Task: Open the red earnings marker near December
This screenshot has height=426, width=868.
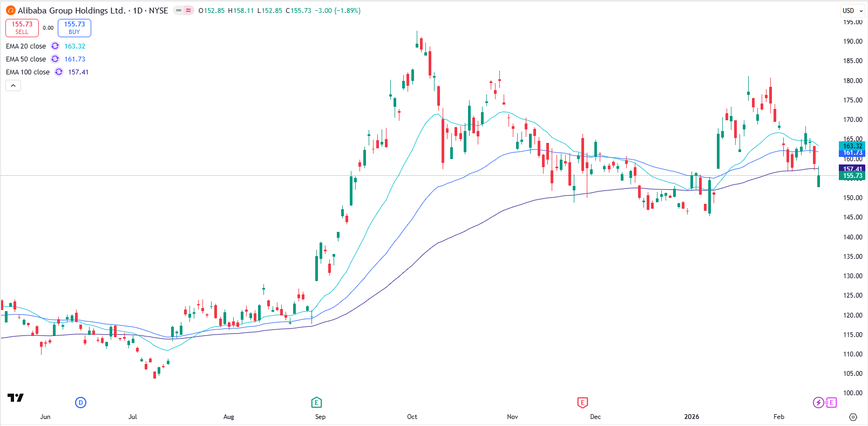Action: [582, 402]
